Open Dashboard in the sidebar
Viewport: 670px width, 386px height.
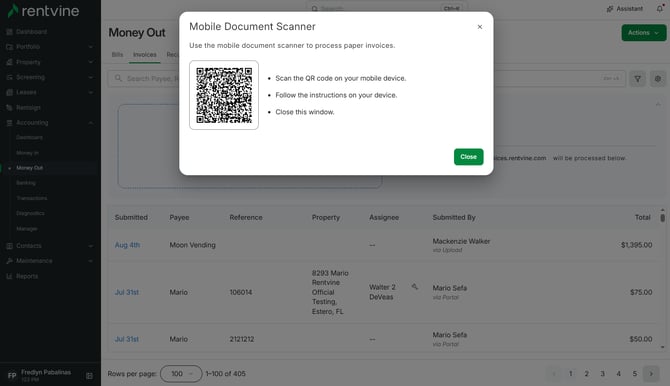click(31, 32)
